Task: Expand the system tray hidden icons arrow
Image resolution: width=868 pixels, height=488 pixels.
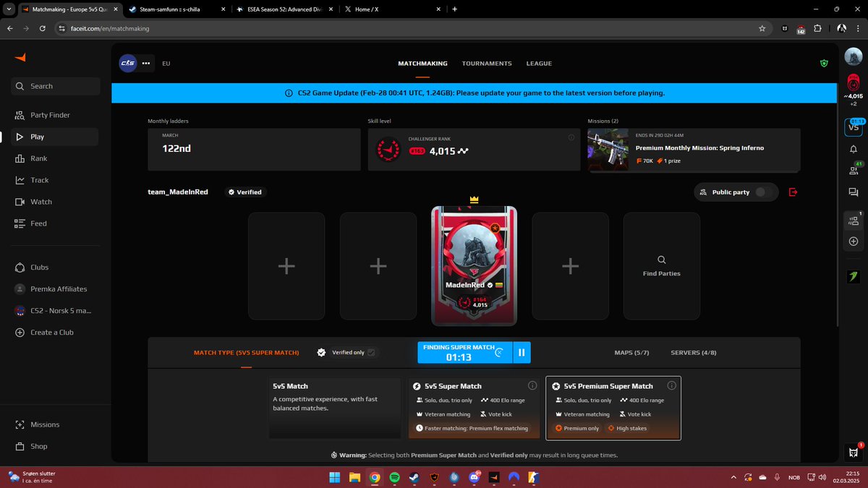Action: coord(734,477)
